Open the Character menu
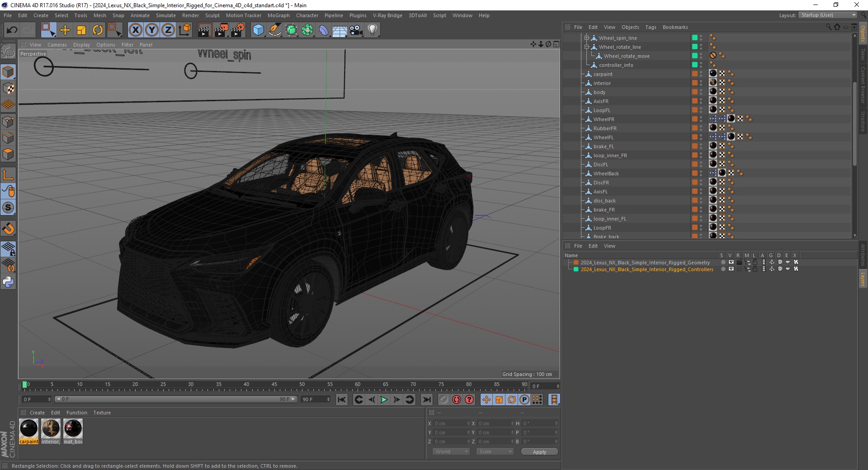 307,15
